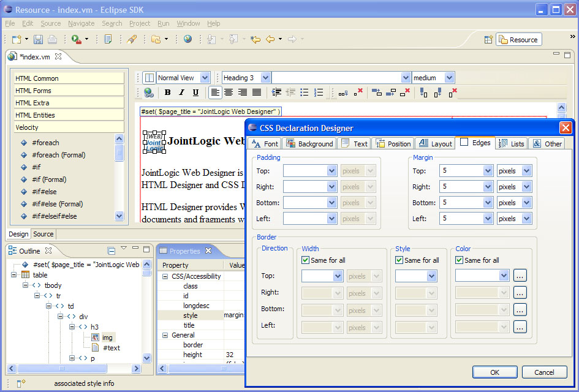
Task: Switch to the Background tab
Action: click(x=310, y=143)
